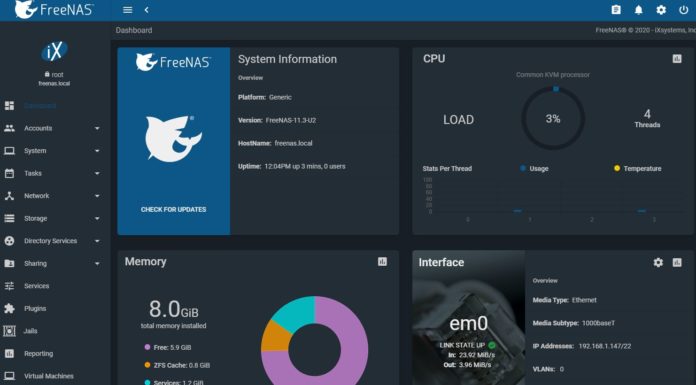Viewport: 696px width, 385px height.
Task: Click the Usage legend blue dot
Action: point(523,168)
